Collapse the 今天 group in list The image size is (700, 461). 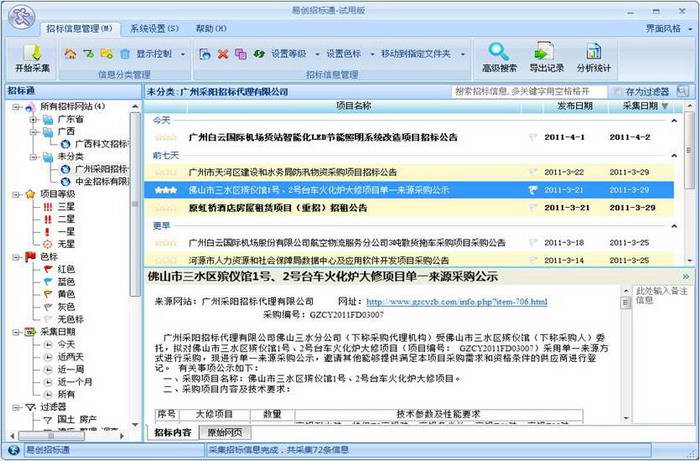(674, 120)
